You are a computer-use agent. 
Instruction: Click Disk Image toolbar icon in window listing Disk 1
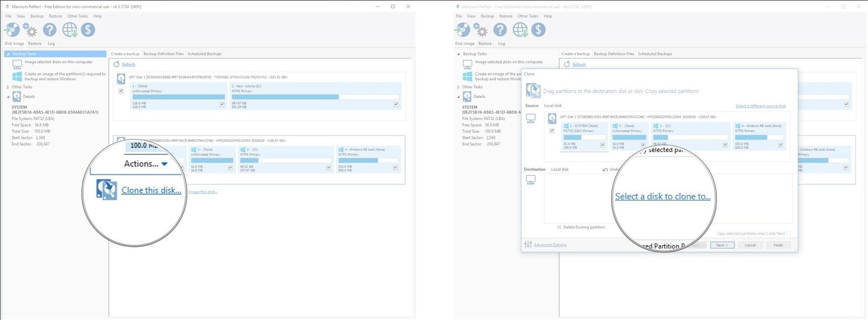[12, 30]
